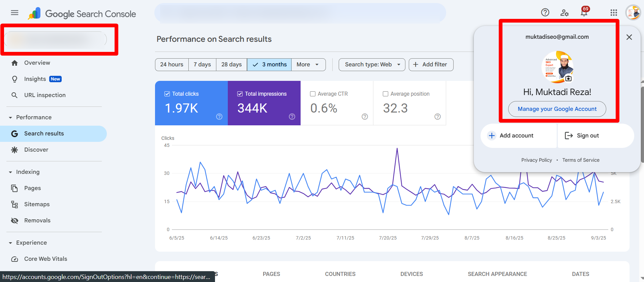This screenshot has height=282, width=644.
Task: Click the 'Performance on Search results' heading
Action: [214, 39]
